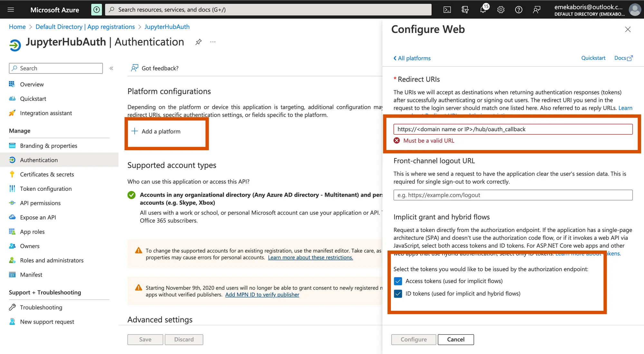Viewport: 644px width, 354px height.
Task: Open Token configuration menu item label
Action: [46, 189]
